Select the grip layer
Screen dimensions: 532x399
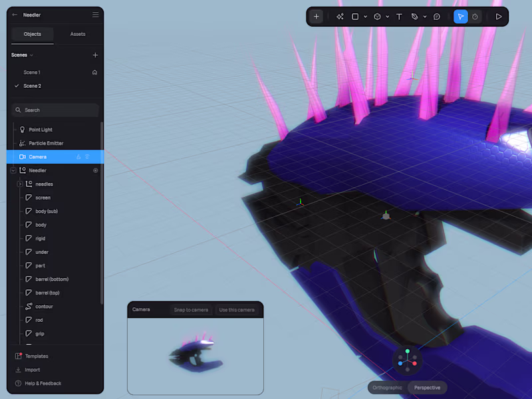(40, 334)
